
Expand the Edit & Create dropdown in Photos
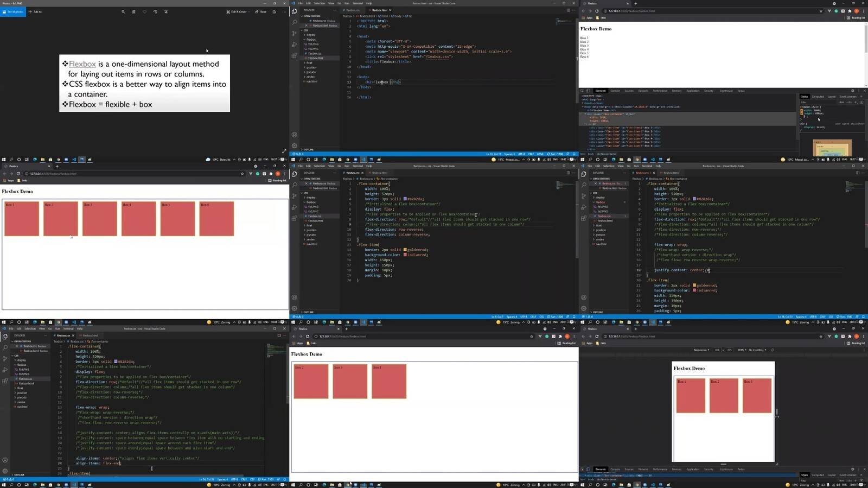237,11
